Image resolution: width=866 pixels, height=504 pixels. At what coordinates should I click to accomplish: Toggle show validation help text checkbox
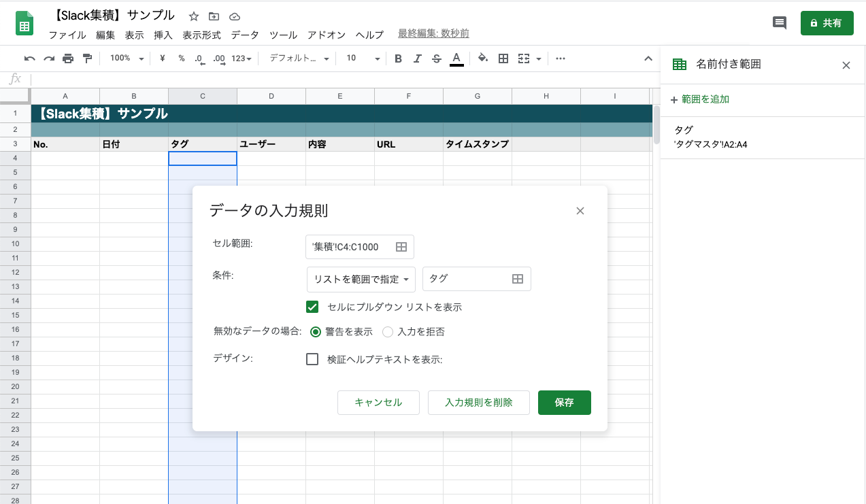pyautogui.click(x=312, y=359)
